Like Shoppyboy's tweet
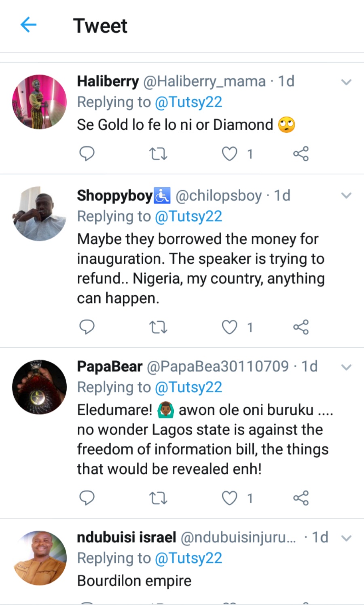364x605 pixels. (x=229, y=327)
